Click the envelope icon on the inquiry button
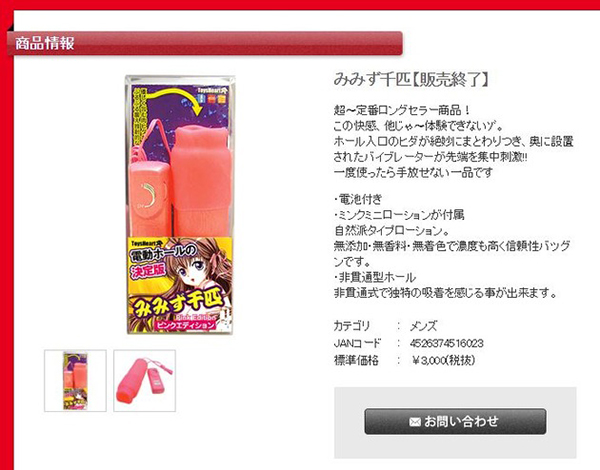This screenshot has height=470, width=600. click(x=415, y=422)
